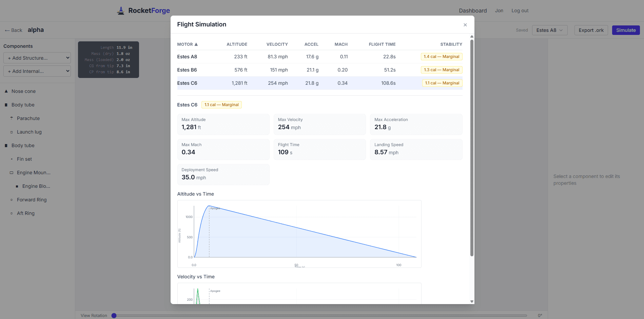This screenshot has height=319, width=644.
Task: Select the Engine Mount icon
Action: pyautogui.click(x=11, y=173)
